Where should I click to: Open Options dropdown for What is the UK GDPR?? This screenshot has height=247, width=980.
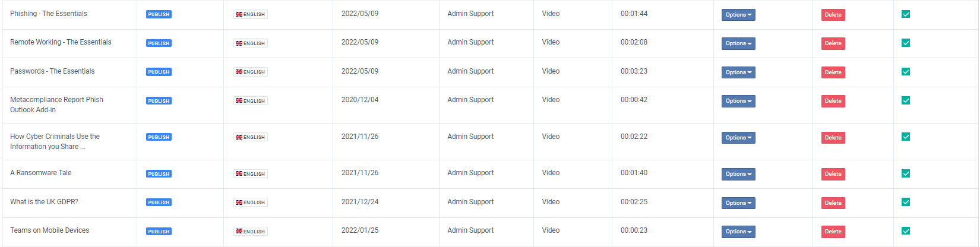[x=738, y=203]
